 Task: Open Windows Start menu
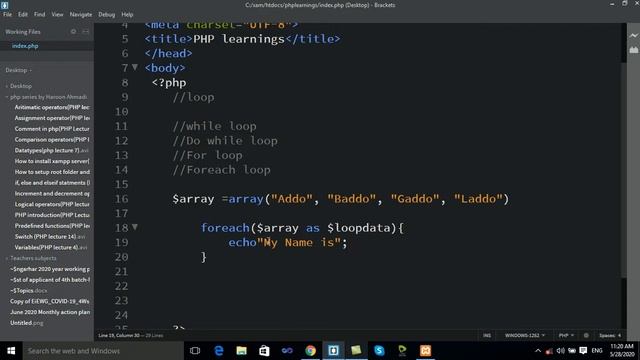[x=11, y=351]
